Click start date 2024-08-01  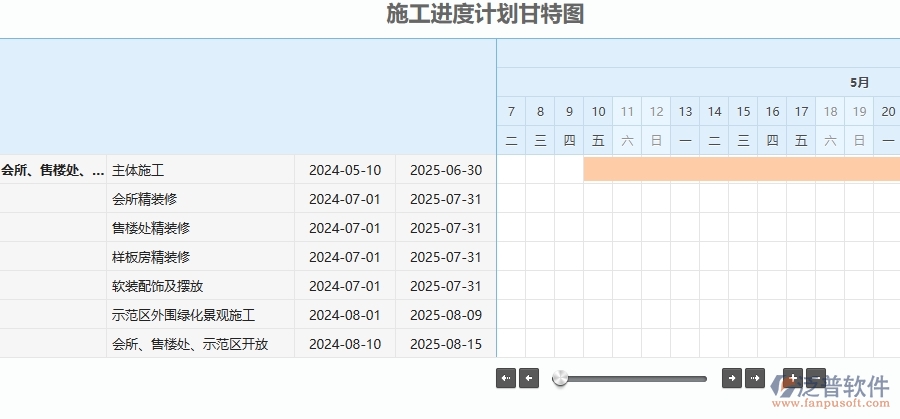[x=344, y=315]
